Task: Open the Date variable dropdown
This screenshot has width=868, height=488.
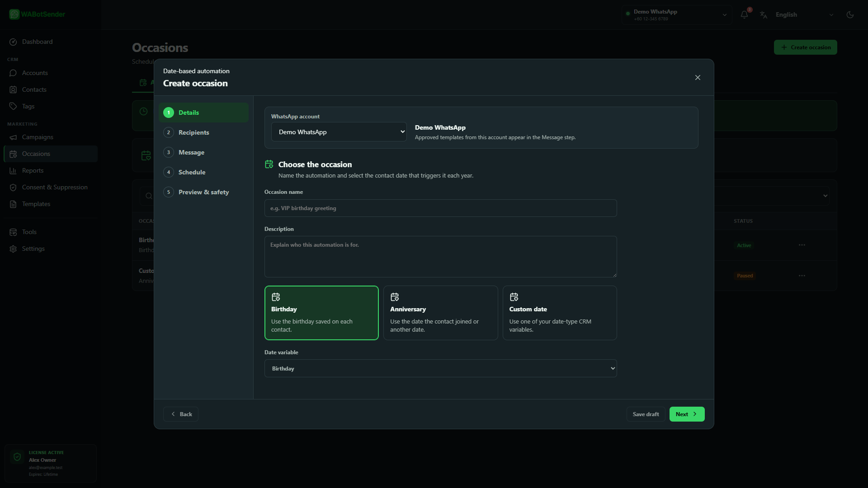Action: [x=440, y=368]
